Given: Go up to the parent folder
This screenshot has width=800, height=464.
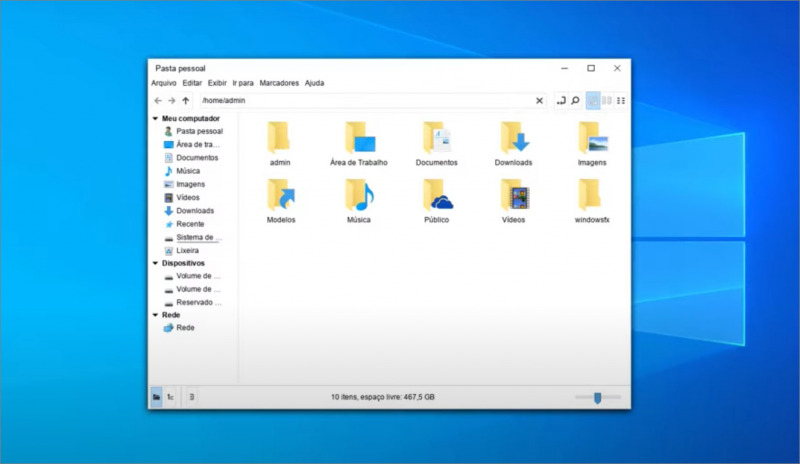Looking at the screenshot, I should [186, 101].
